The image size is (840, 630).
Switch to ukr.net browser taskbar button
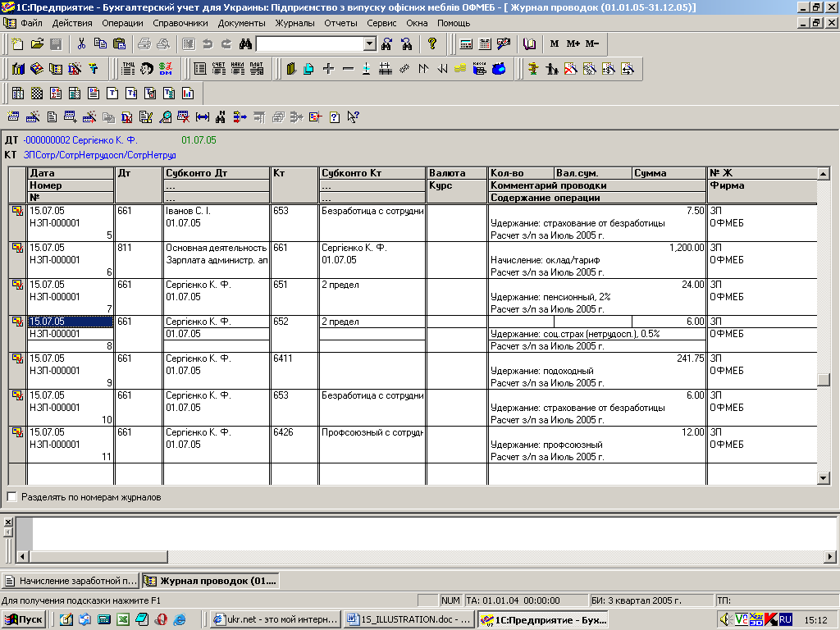click(276, 619)
